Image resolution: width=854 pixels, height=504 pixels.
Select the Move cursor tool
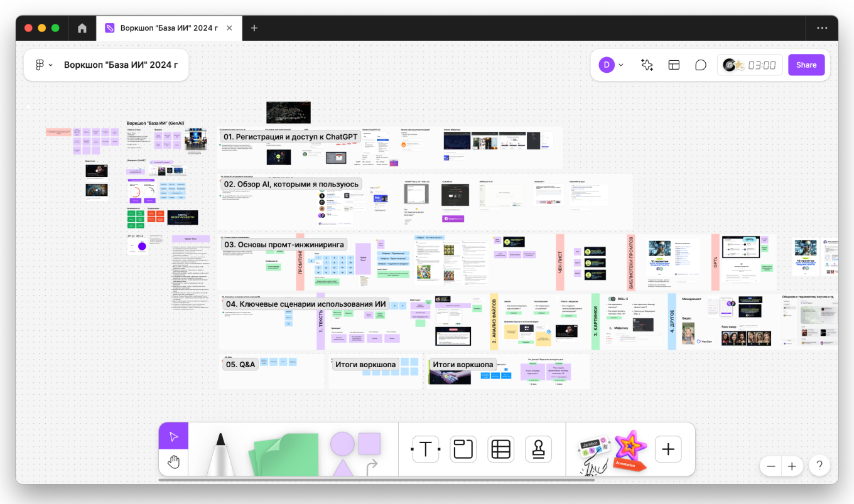point(174,436)
